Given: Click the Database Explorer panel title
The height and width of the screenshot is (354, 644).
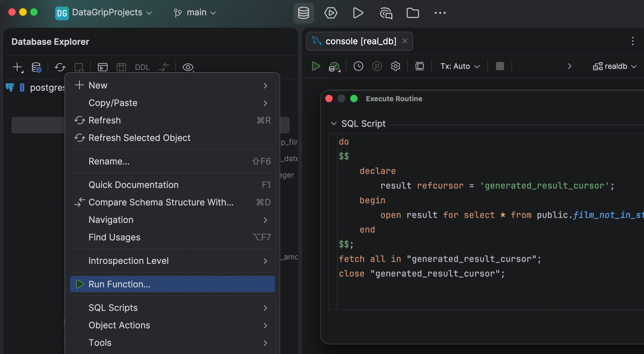Looking at the screenshot, I should pyautogui.click(x=50, y=42).
